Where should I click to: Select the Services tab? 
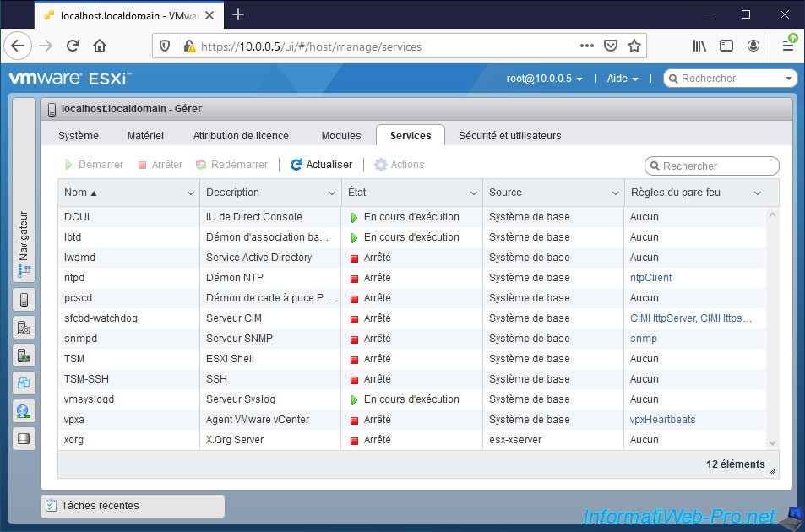coord(411,135)
